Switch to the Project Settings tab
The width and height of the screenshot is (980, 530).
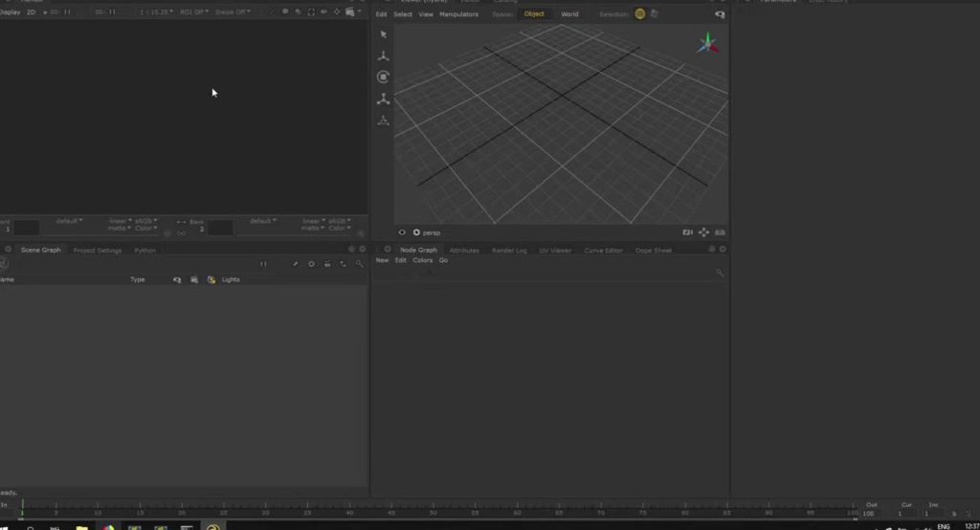(98, 251)
